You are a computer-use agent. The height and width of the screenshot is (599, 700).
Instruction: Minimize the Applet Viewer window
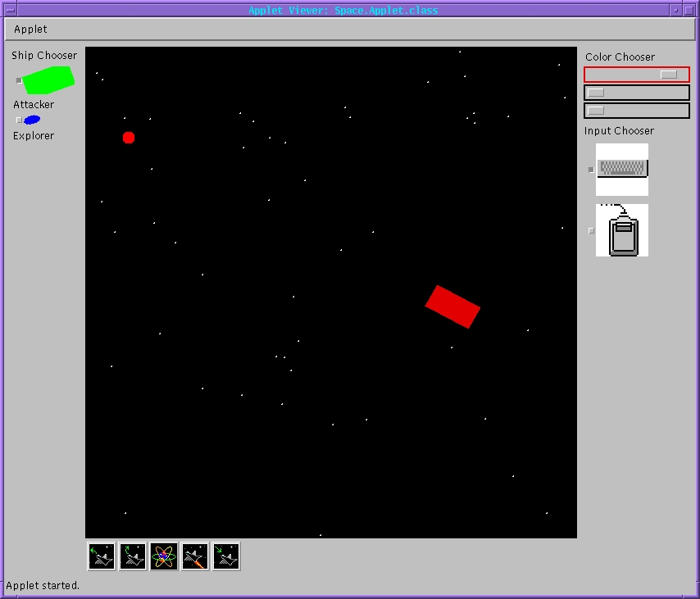(676, 10)
